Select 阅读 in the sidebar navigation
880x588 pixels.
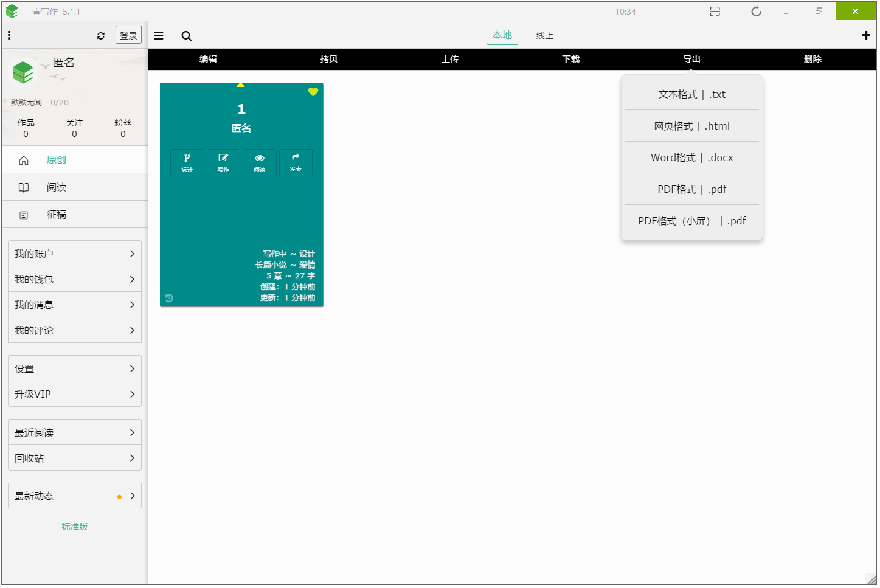74,187
